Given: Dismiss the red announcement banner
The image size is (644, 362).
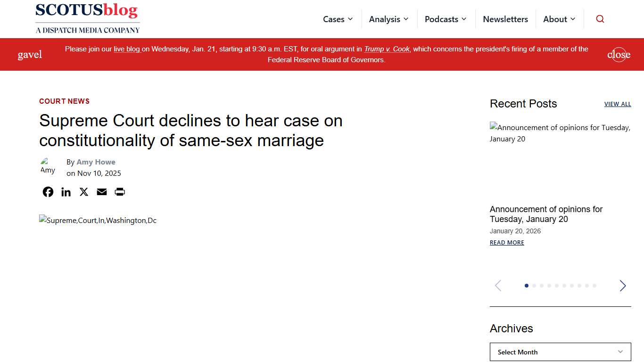Looking at the screenshot, I should (619, 54).
